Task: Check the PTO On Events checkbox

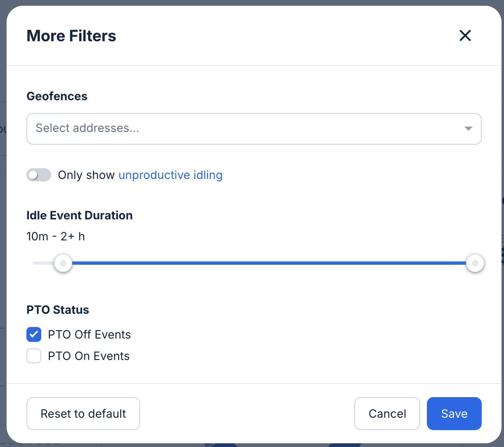Action: [x=34, y=356]
